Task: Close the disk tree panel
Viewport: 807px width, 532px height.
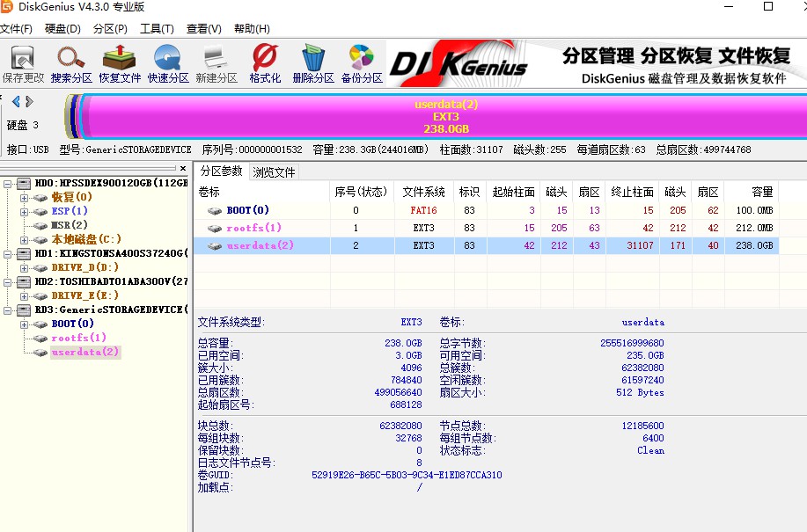Action: [x=183, y=168]
